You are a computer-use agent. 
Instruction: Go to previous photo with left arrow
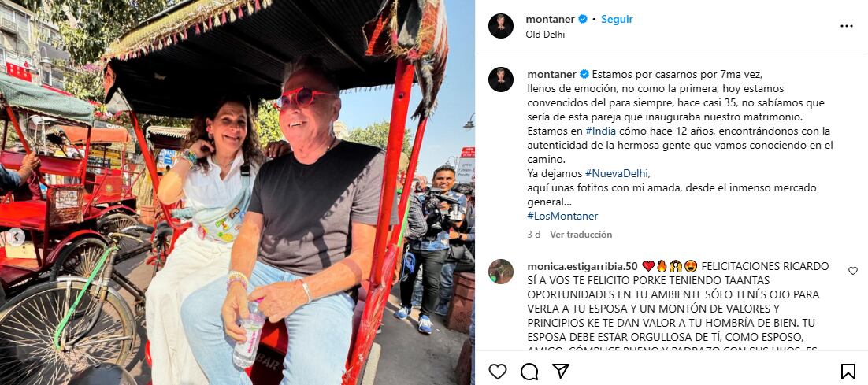point(16,237)
